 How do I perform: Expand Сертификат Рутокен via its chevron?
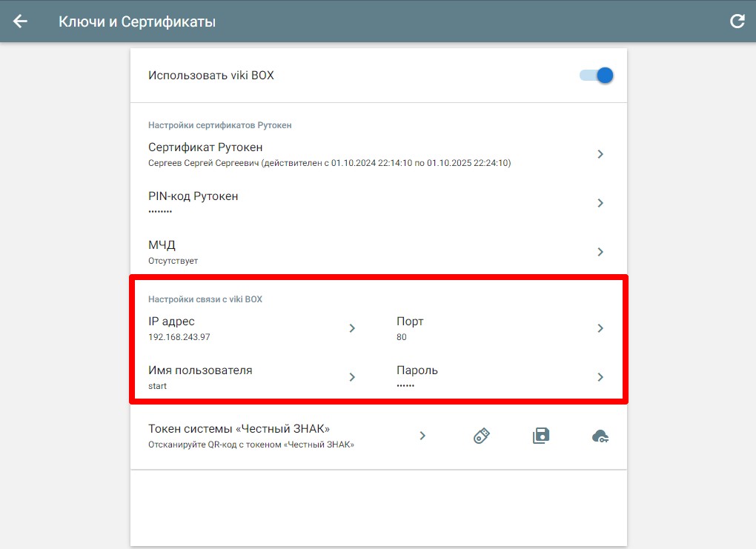(x=600, y=154)
